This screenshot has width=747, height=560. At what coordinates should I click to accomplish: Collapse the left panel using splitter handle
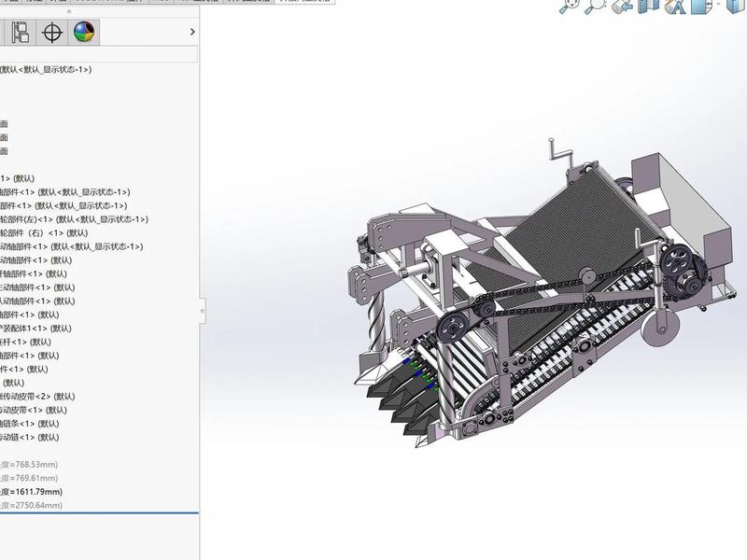[202, 311]
